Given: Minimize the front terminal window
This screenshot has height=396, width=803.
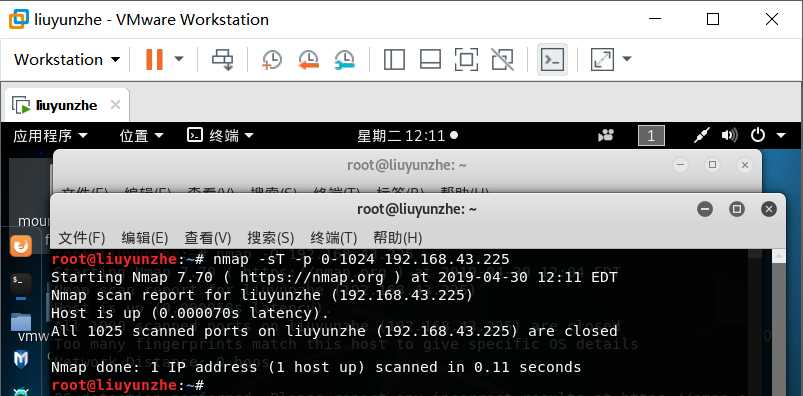Looking at the screenshot, I should [705, 209].
